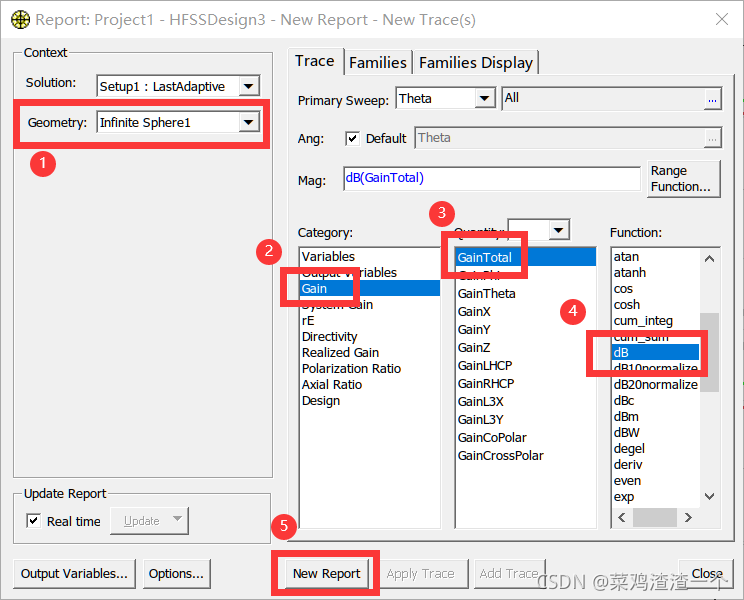The width and height of the screenshot is (744, 600).
Task: Open the Solution dropdown list
Action: click(248, 86)
